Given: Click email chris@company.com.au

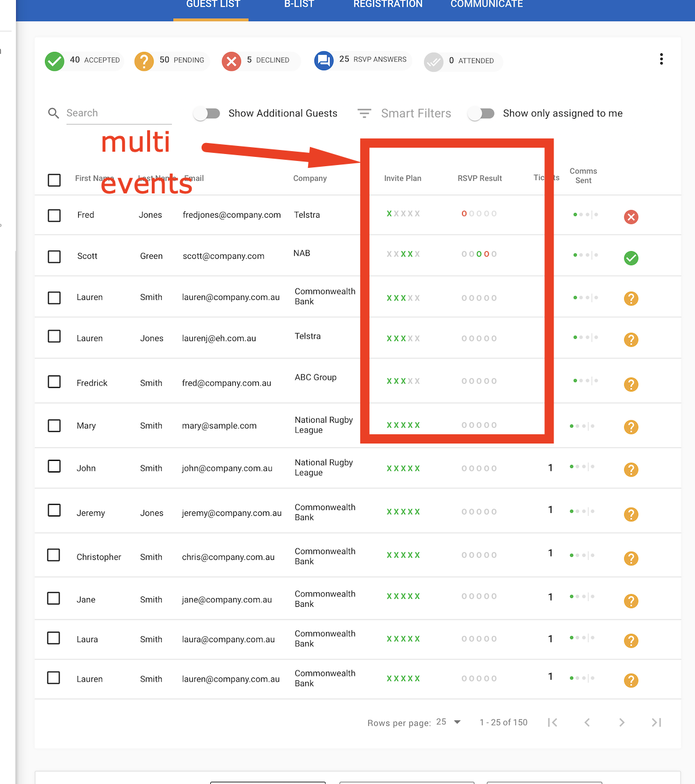Looking at the screenshot, I should click(x=228, y=557).
